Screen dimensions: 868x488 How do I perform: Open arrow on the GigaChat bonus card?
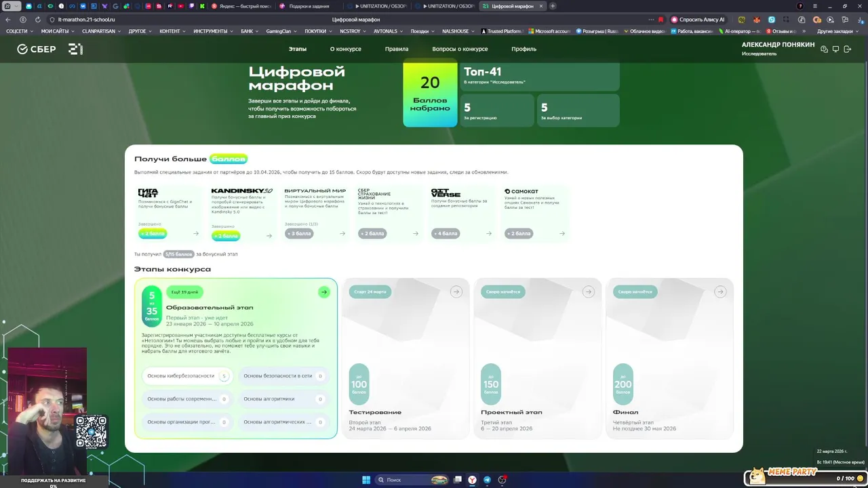tap(196, 233)
